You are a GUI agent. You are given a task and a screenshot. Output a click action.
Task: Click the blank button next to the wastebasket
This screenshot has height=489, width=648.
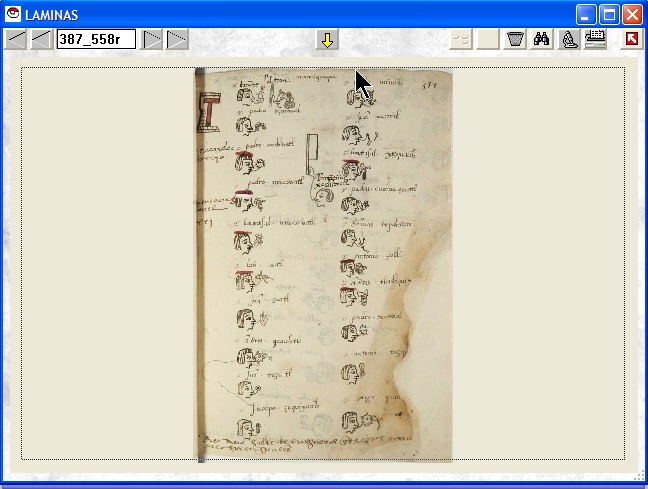[488, 40]
